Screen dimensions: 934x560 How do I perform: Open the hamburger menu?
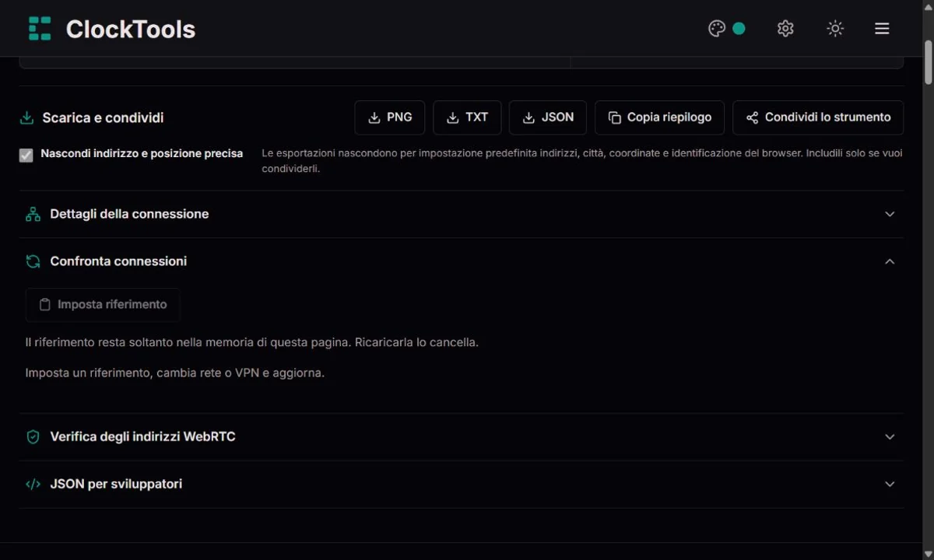[x=882, y=29]
